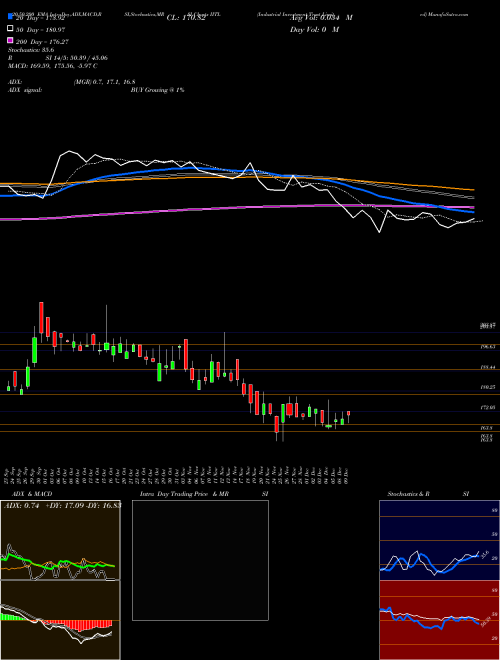The width and height of the screenshot is (500, 660).
Task: Open the empty Intra Day Trading Price panel
Action: [x=200, y=560]
